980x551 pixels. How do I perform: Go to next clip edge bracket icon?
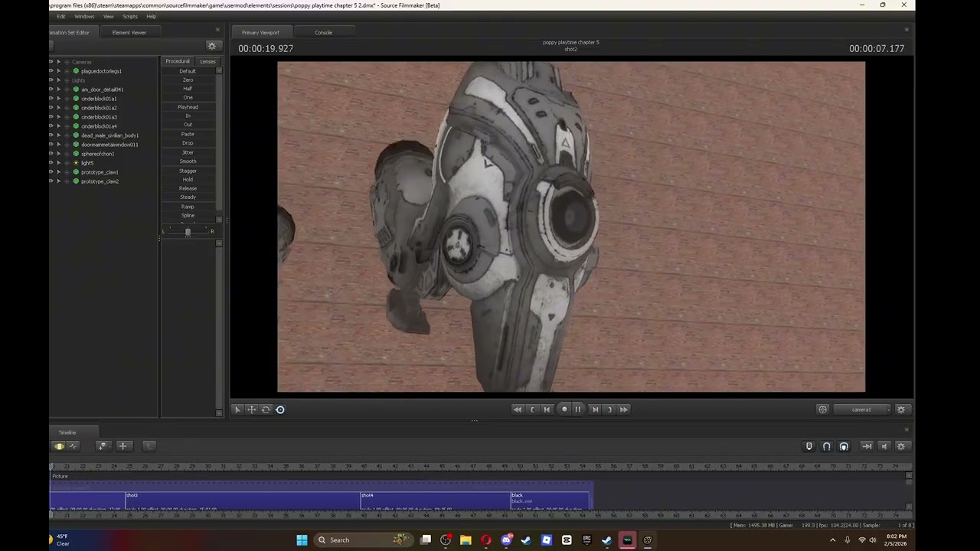point(609,409)
